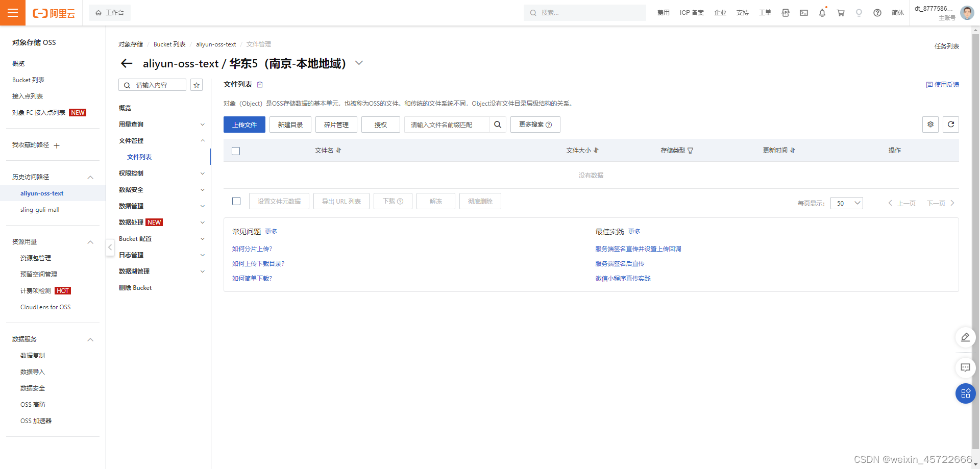Image resolution: width=980 pixels, height=469 pixels.
Task: Expand 权限控制 menu section
Action: coord(203,174)
